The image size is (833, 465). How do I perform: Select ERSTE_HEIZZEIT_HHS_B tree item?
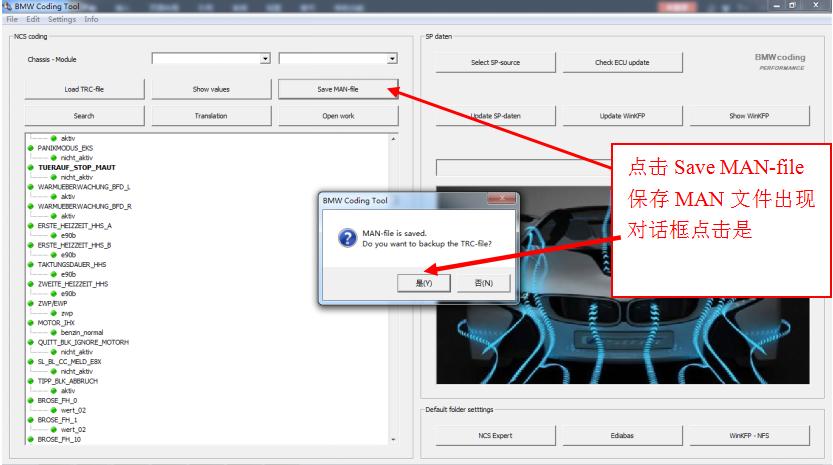[74, 245]
